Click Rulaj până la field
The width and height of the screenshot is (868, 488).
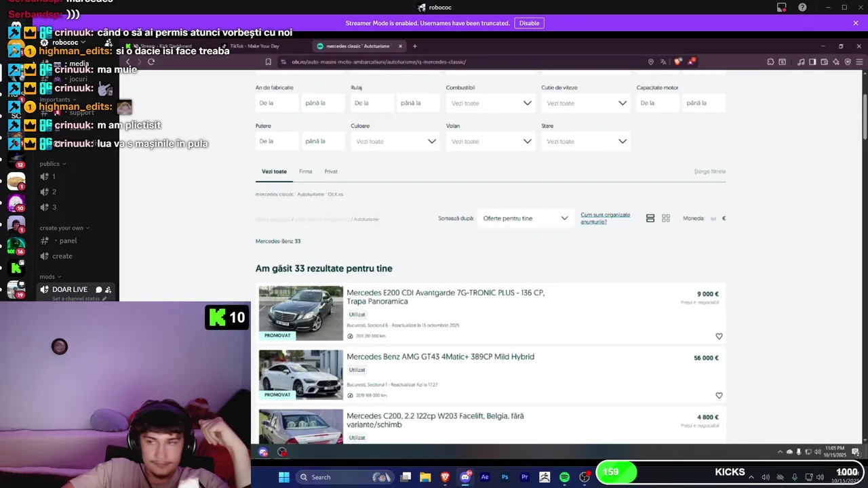tap(418, 103)
